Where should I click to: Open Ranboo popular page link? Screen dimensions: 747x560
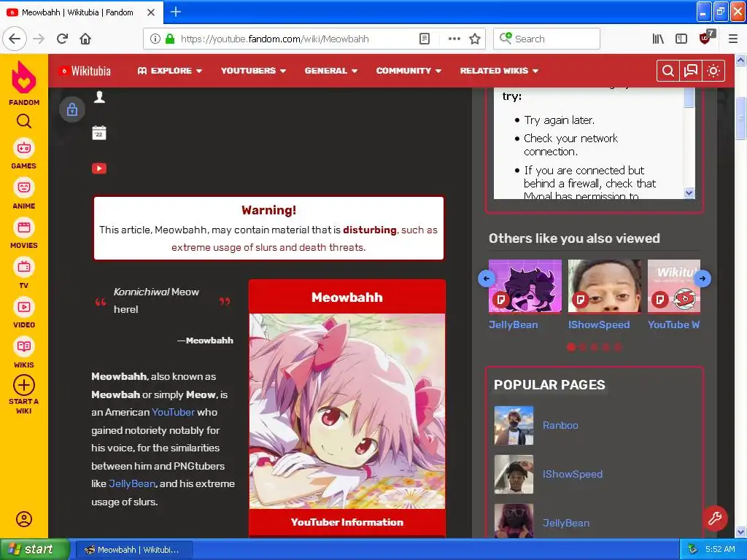tap(560, 425)
